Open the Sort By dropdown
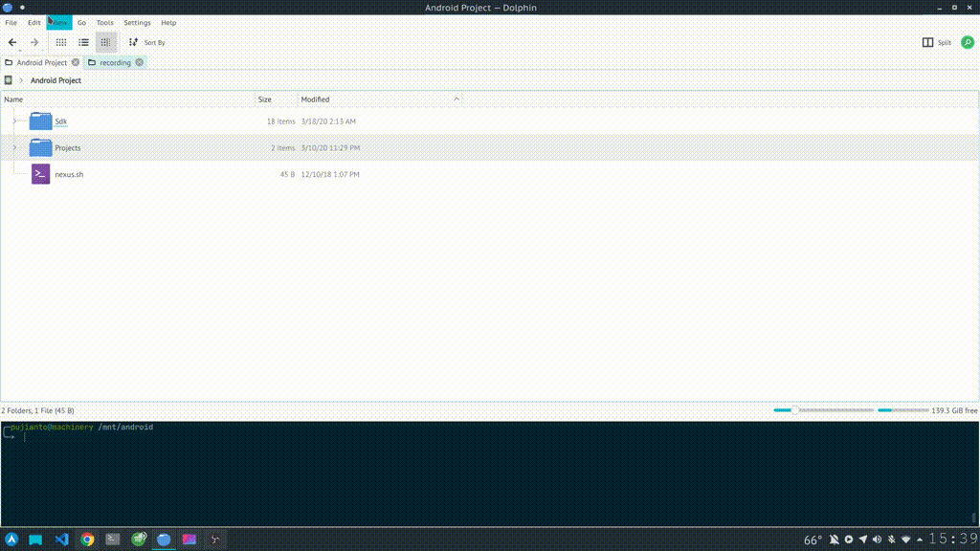The width and height of the screenshot is (980, 551). (146, 42)
